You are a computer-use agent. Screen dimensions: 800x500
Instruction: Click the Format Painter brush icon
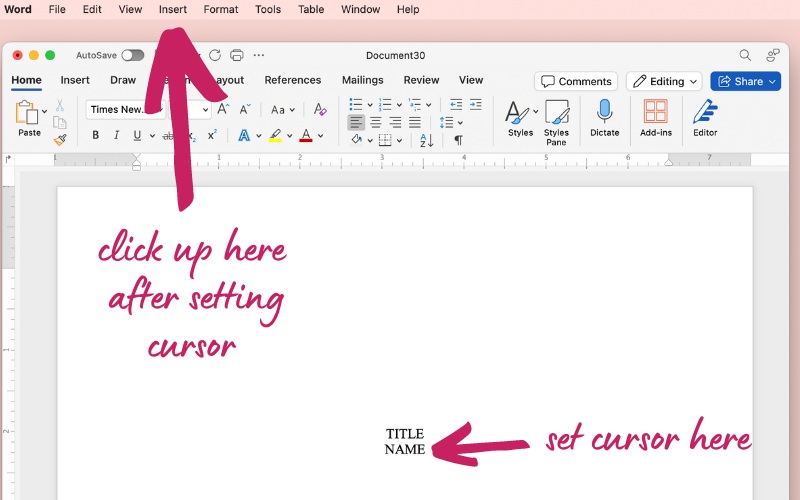click(x=60, y=140)
